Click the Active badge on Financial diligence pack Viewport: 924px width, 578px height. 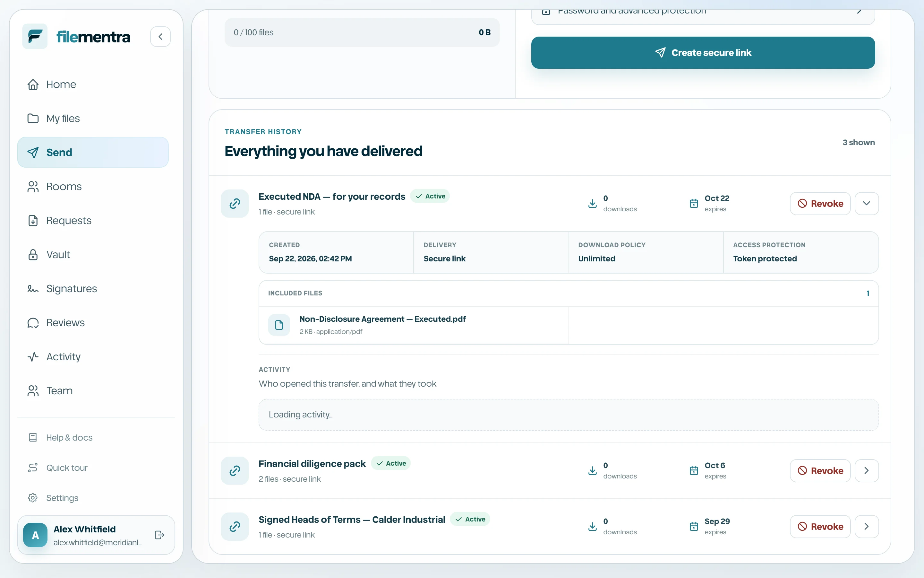(x=390, y=463)
